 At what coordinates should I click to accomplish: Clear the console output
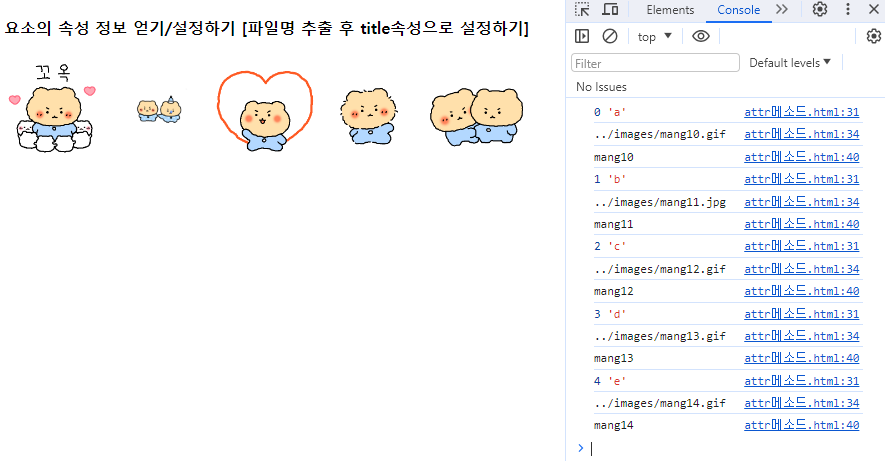[x=610, y=36]
